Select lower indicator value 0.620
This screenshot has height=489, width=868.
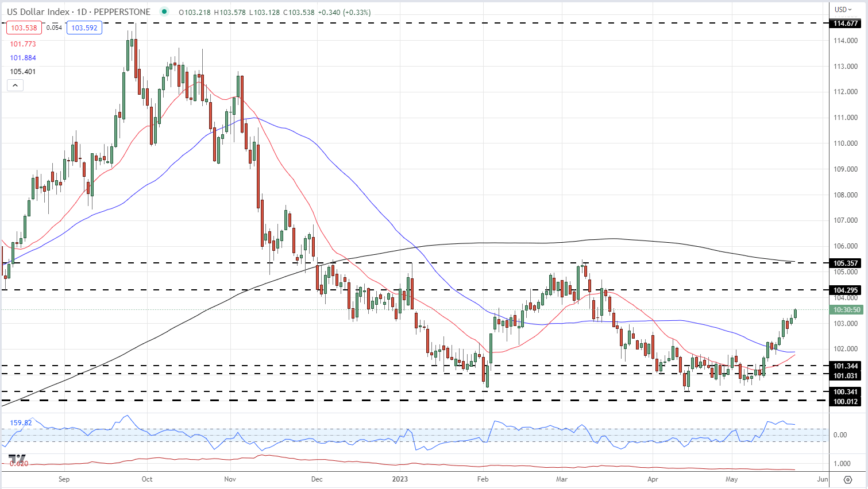19,463
